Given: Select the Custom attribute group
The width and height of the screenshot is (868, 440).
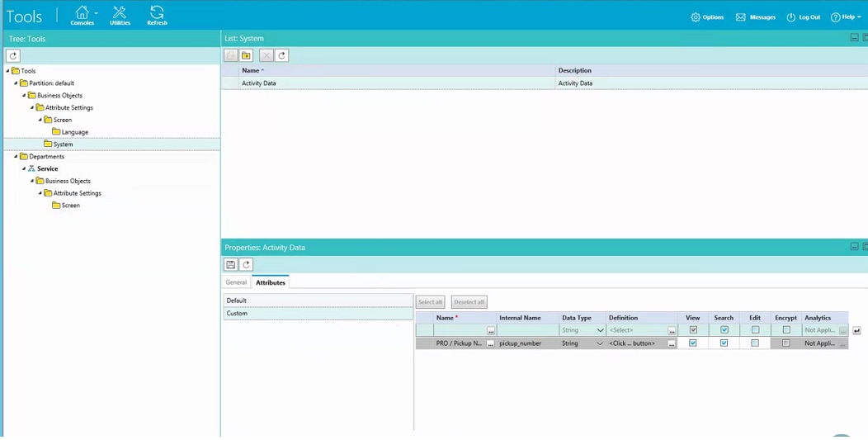Looking at the screenshot, I should [x=318, y=313].
